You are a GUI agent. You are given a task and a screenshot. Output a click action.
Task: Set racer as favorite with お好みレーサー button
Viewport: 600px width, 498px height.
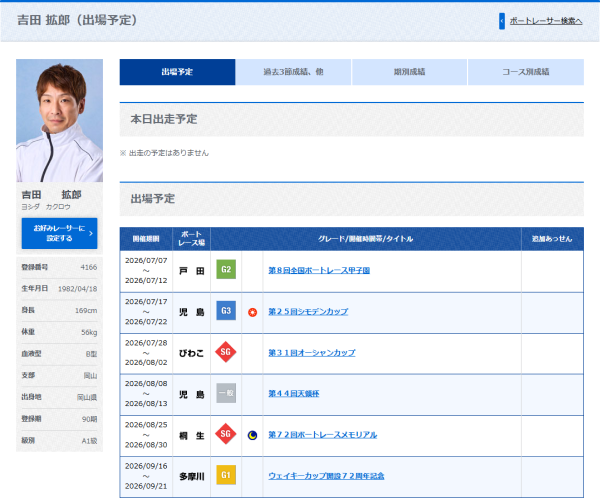(x=59, y=233)
